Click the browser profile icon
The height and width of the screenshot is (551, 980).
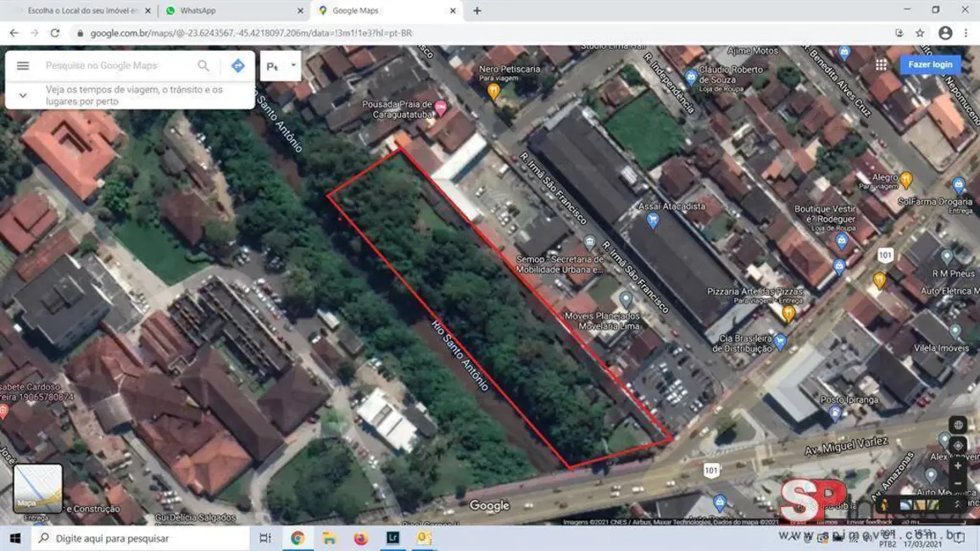pos(944,32)
